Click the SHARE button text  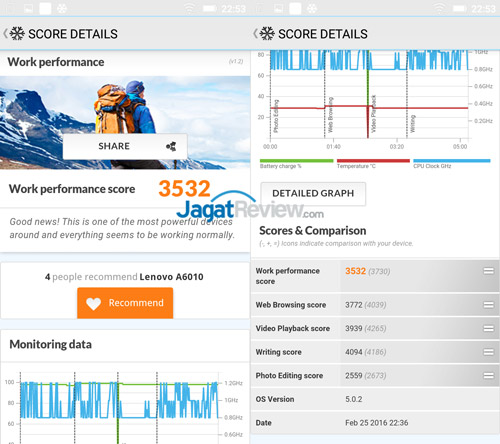pos(114,146)
